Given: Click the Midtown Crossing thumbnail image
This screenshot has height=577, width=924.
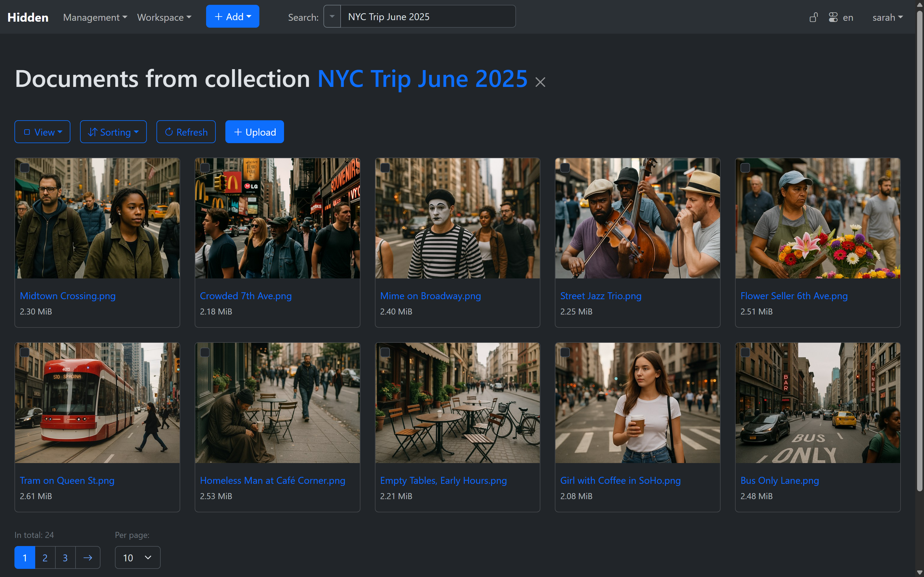Looking at the screenshot, I should [97, 218].
